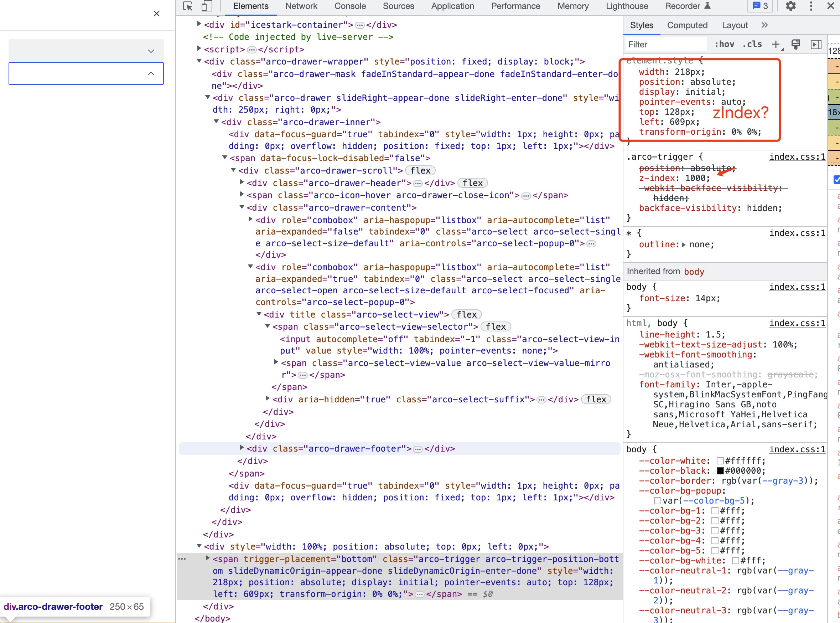Switch to the Computed tab
840x623 pixels.
[687, 25]
